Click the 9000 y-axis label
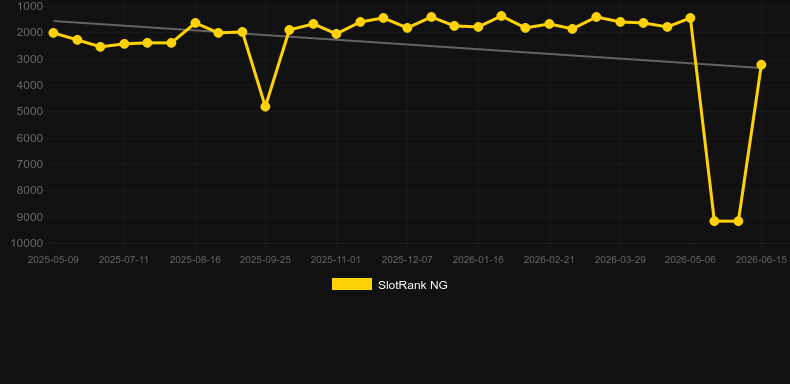Screen dimensions: 790x384 (30, 217)
